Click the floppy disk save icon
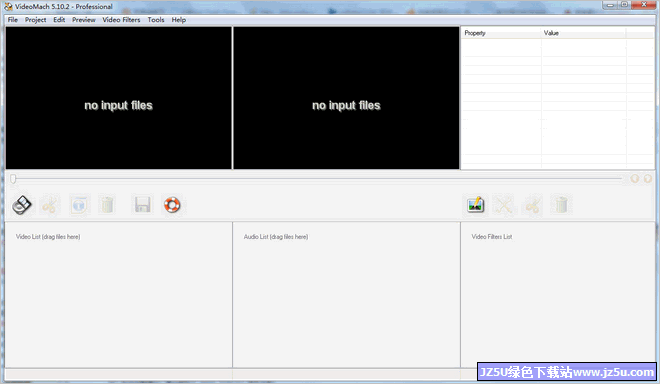The width and height of the screenshot is (660, 384). click(x=142, y=205)
